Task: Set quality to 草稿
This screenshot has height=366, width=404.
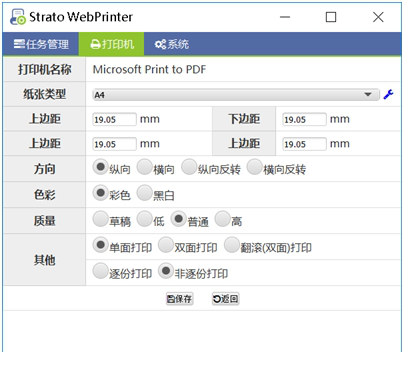Action: tap(100, 219)
